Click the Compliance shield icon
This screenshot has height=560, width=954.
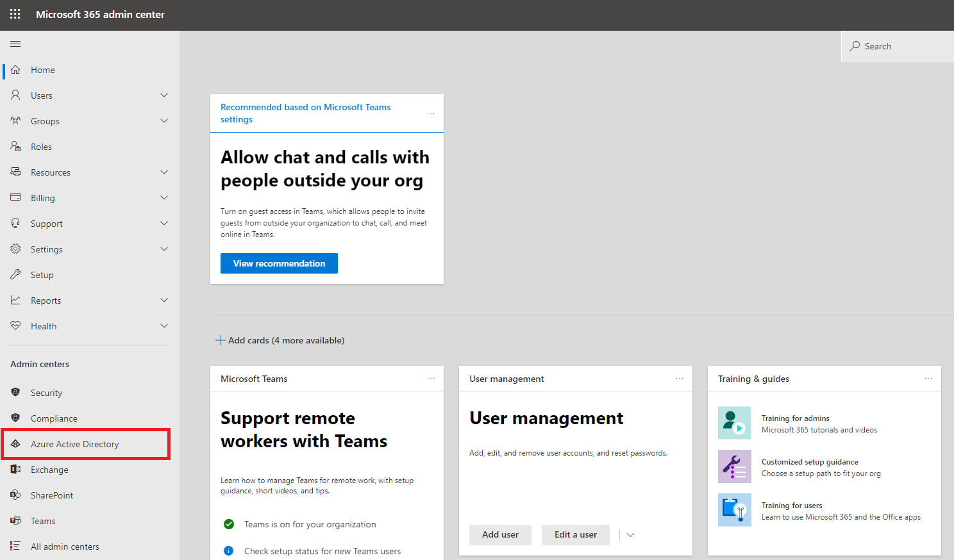15,418
